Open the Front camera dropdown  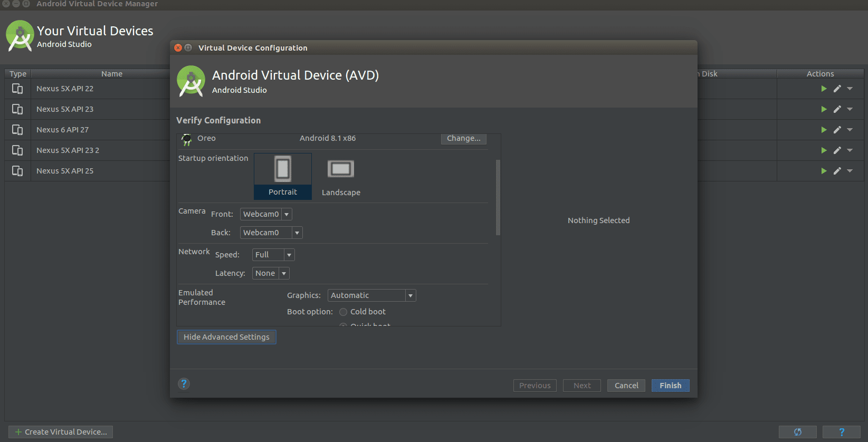click(x=266, y=214)
